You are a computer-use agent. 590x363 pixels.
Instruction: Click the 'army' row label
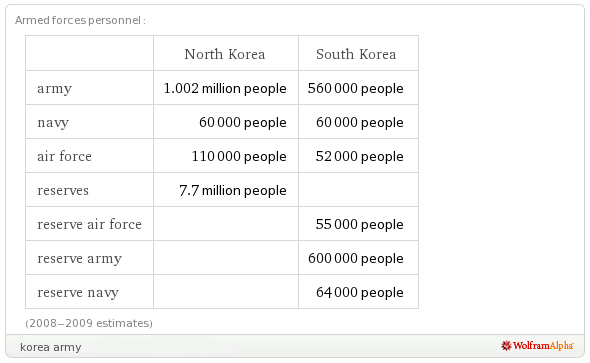(55, 89)
